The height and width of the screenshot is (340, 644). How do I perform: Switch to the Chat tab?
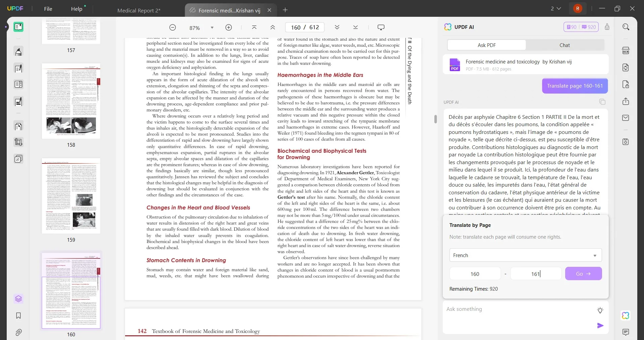pos(565,45)
